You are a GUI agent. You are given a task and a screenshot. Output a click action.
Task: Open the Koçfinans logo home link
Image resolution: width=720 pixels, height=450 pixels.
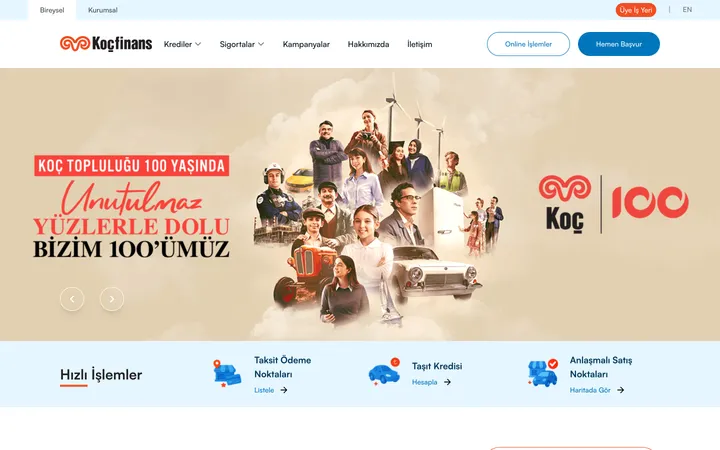[x=106, y=44]
